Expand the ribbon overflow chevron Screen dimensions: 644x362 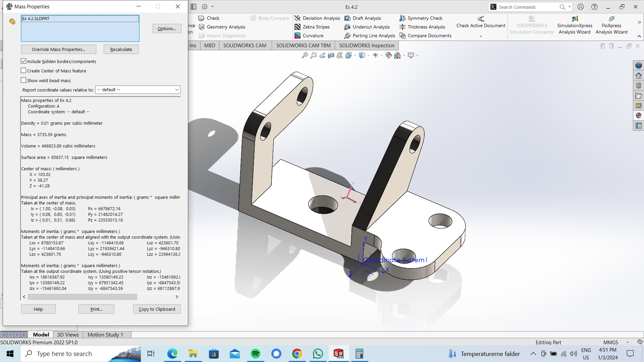639,22
